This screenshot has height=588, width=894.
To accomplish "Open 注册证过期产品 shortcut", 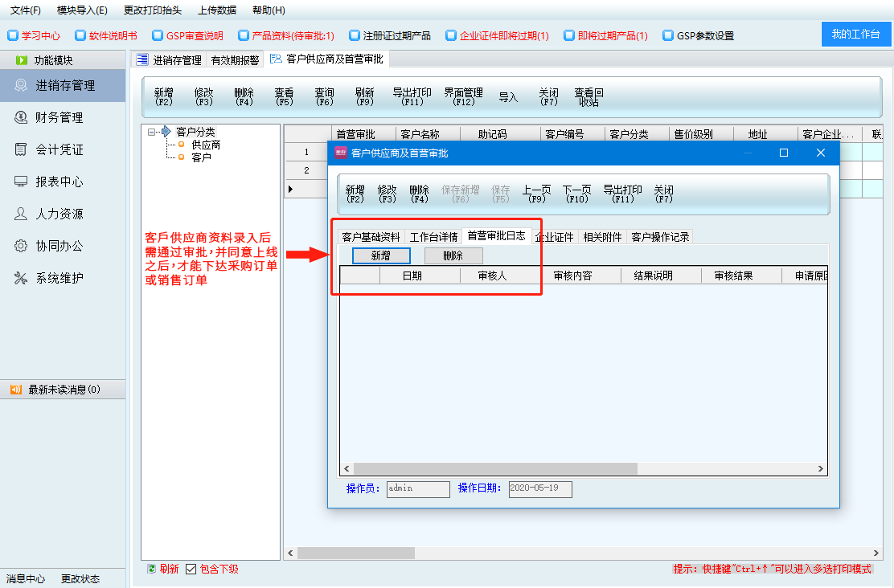I will pyautogui.click(x=390, y=36).
